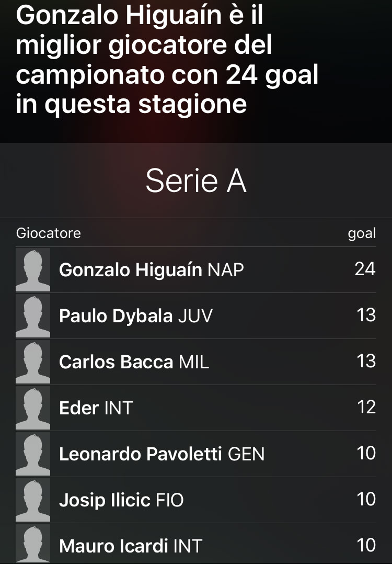The height and width of the screenshot is (564, 392).
Task: Open the Eder INT player name
Action: [96, 408]
